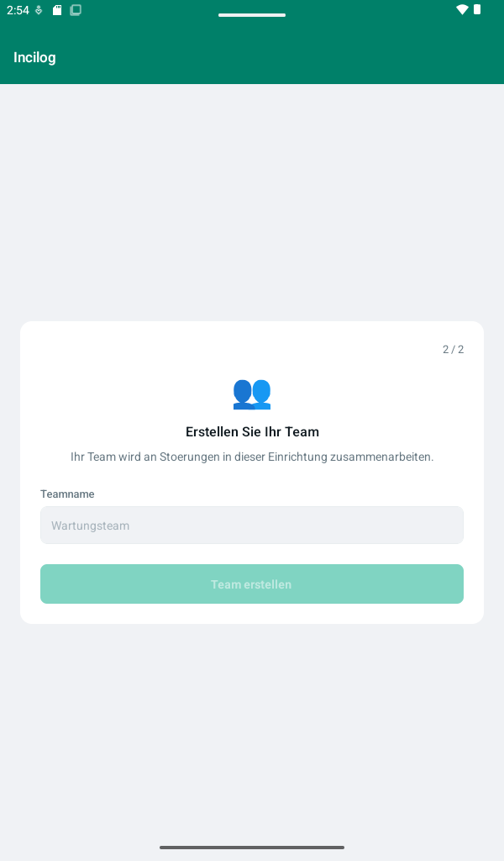Click the green Incilog app bar
Image resolution: width=504 pixels, height=861 pixels.
[252, 58]
